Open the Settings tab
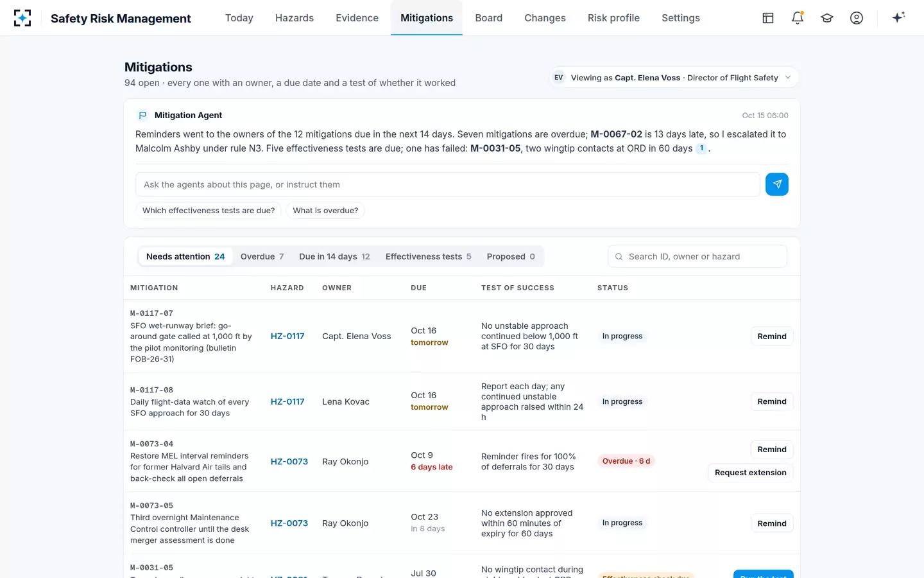 coord(681,18)
